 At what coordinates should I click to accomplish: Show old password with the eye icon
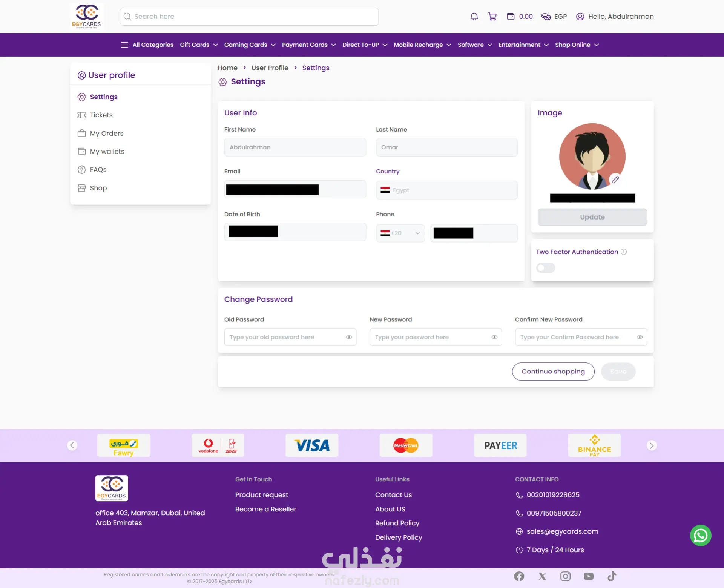(x=349, y=337)
